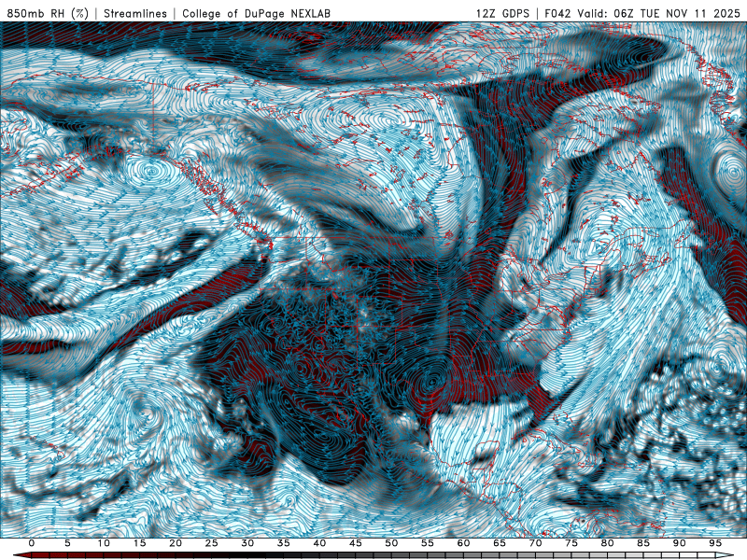Click the colorbar label "50"
This screenshot has width=747, height=560.
pyautogui.click(x=391, y=543)
